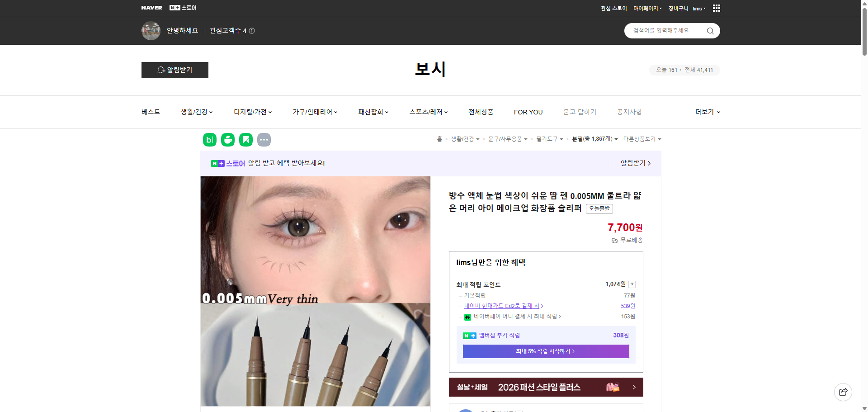Open the points question mark help icon
The height and width of the screenshot is (412, 868).
point(632,284)
